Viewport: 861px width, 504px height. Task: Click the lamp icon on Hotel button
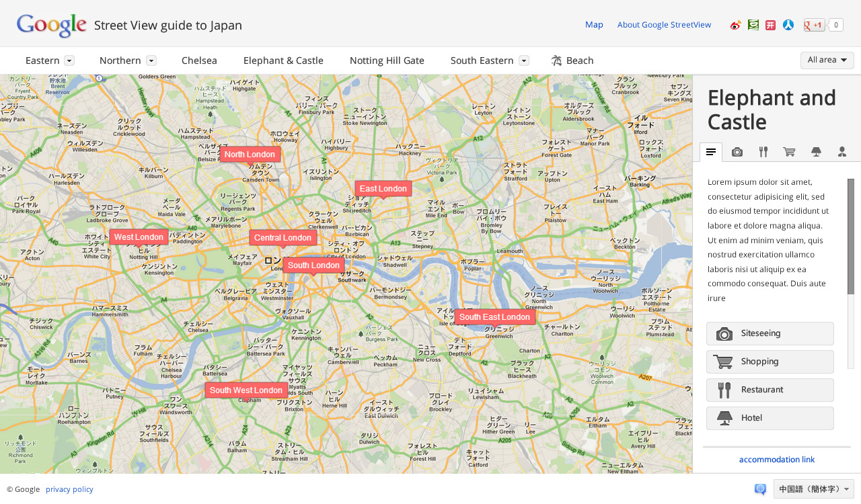[x=724, y=419]
